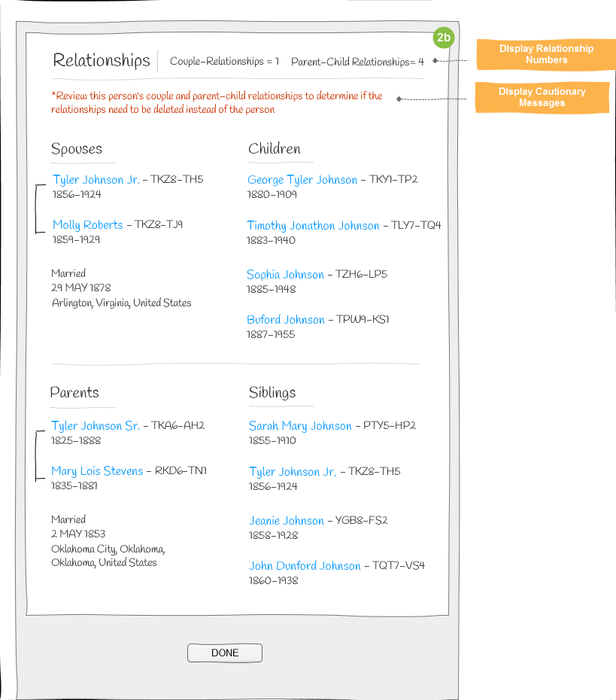The image size is (616, 700).
Task: Click the DONE button
Action: (x=225, y=653)
